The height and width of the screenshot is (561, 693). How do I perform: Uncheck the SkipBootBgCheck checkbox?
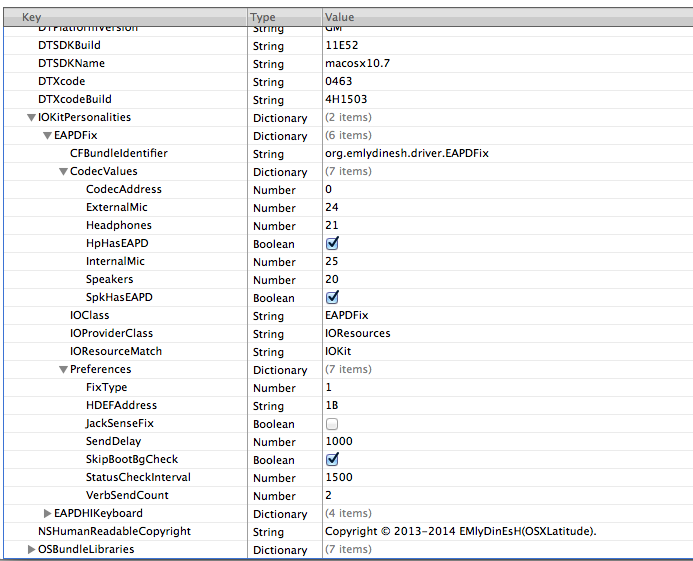click(332, 459)
